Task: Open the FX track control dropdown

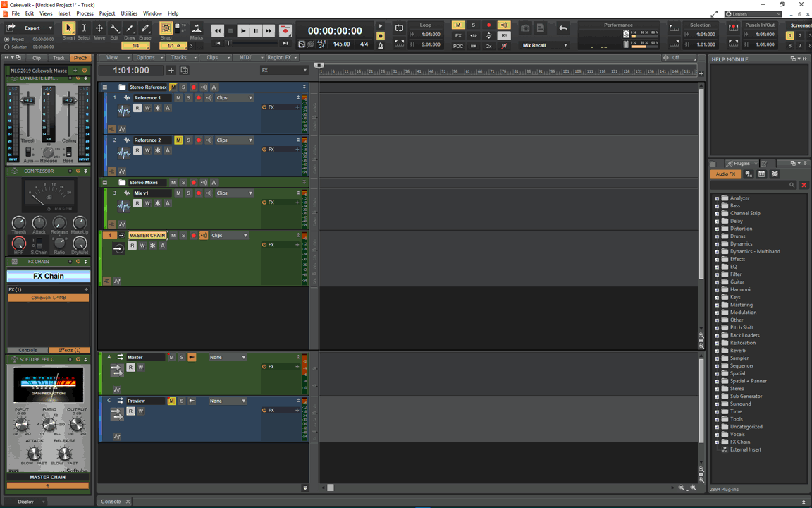Action: (x=284, y=70)
